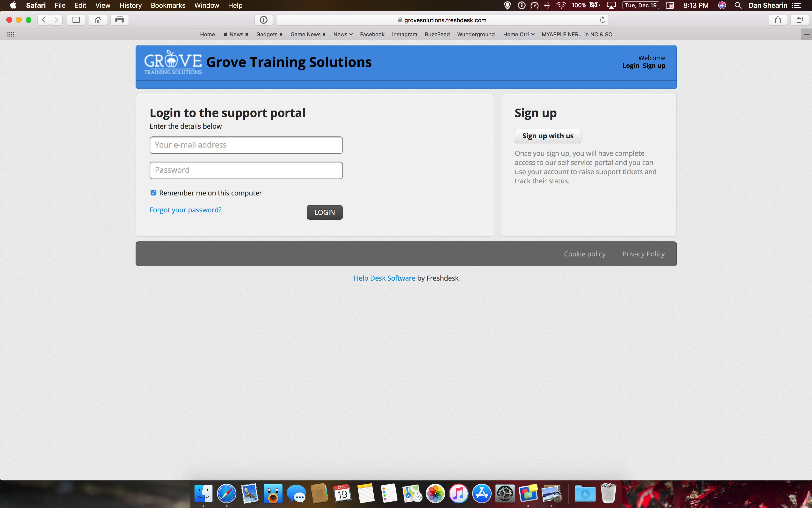
Task: Focus the Your e-mail address field
Action: point(246,145)
